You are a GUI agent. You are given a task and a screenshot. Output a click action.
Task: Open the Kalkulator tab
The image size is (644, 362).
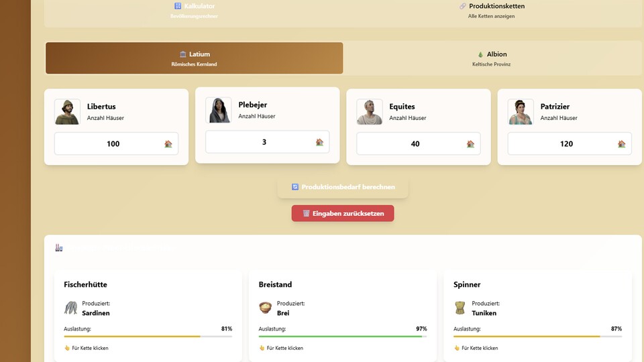point(194,10)
